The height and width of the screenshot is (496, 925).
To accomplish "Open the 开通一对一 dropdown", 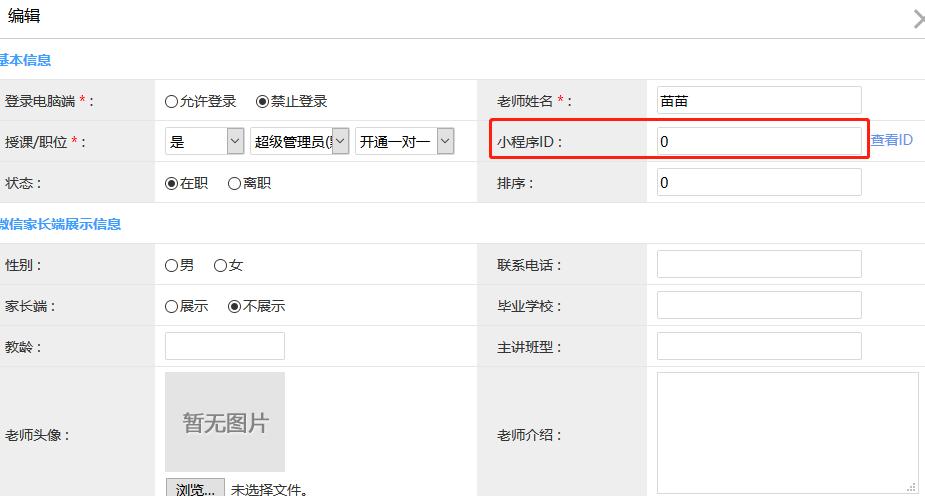I will coord(404,142).
